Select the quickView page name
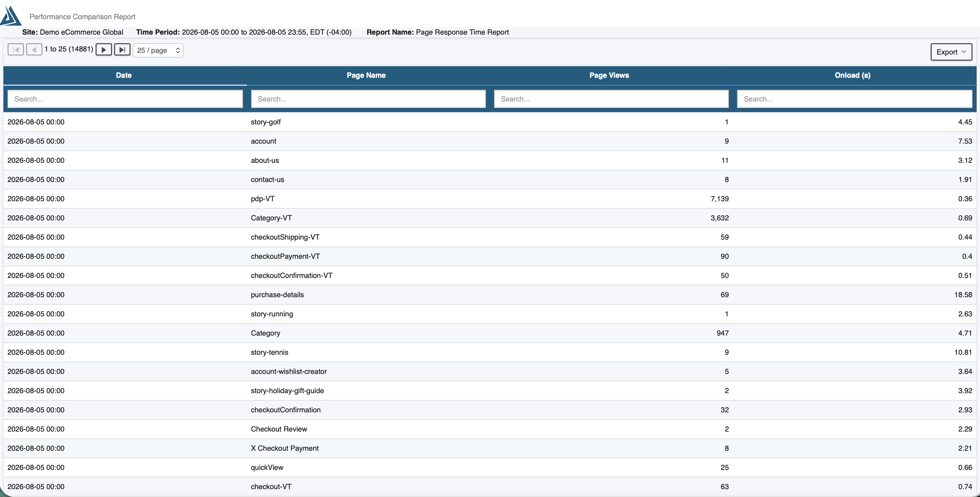 (x=267, y=467)
